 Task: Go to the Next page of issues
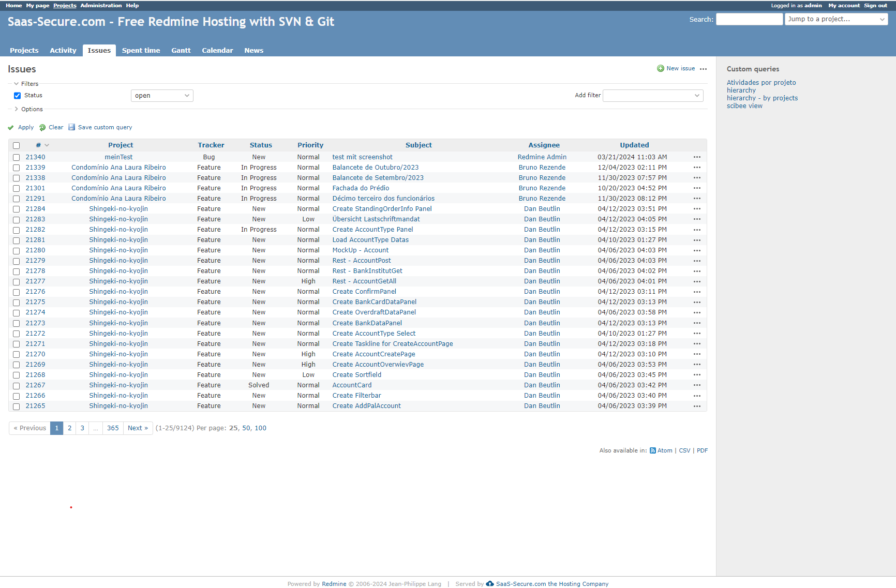point(138,428)
